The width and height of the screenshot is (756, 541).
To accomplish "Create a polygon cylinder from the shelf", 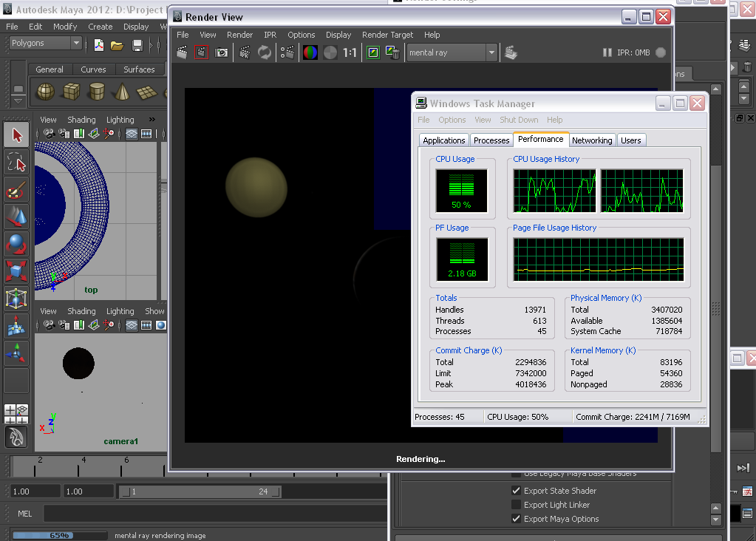I will point(97,91).
